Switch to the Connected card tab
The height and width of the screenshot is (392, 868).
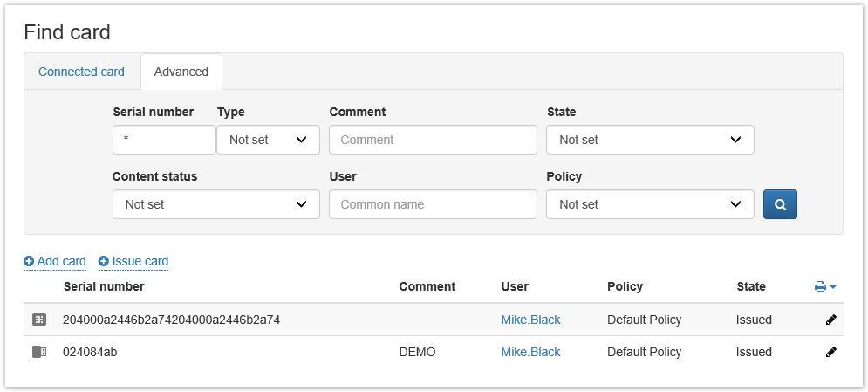pos(81,72)
